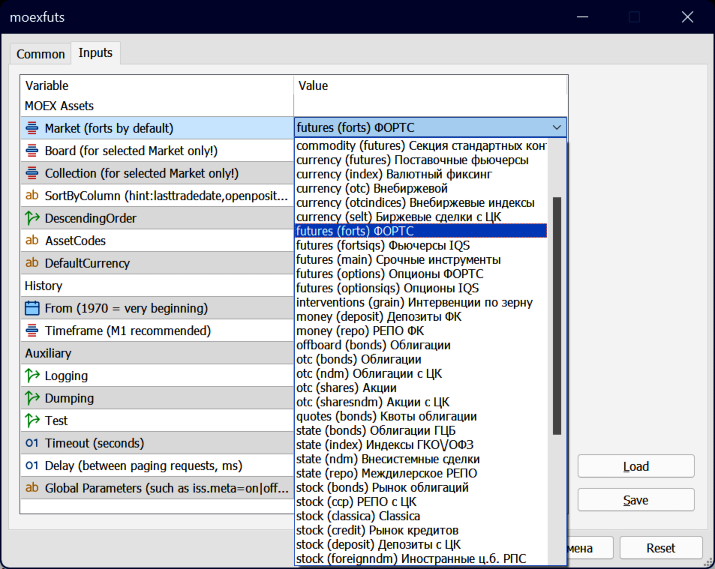Choose state (repo) Междилерское РЕПО
715x569 pixels.
tap(421, 473)
